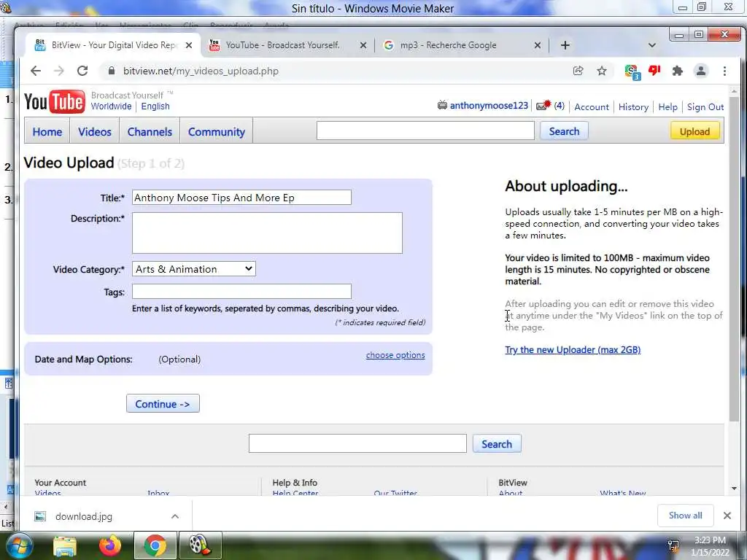Open Windows Movie Maker from taskbar
The height and width of the screenshot is (560, 747).
click(x=200, y=545)
